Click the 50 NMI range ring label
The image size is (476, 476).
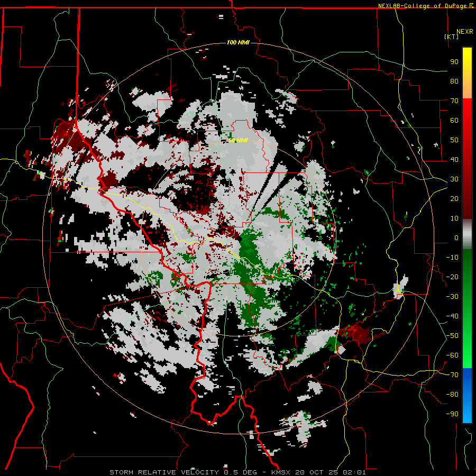(x=238, y=140)
